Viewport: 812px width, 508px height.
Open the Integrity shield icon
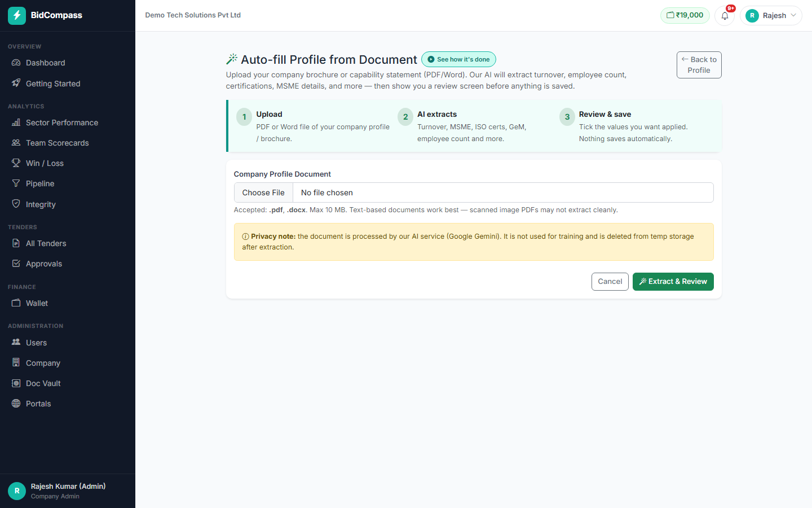16,204
